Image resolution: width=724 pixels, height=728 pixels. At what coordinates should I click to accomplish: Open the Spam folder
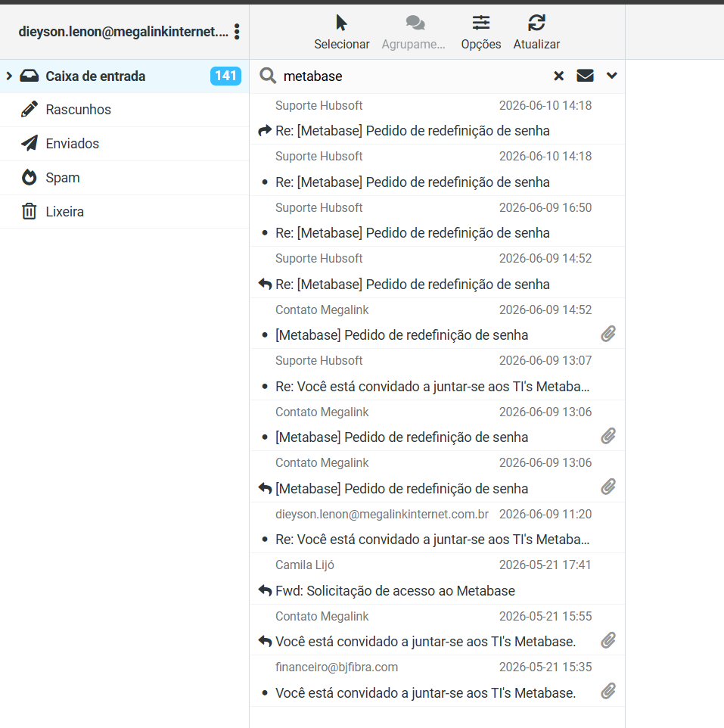[x=124, y=178]
